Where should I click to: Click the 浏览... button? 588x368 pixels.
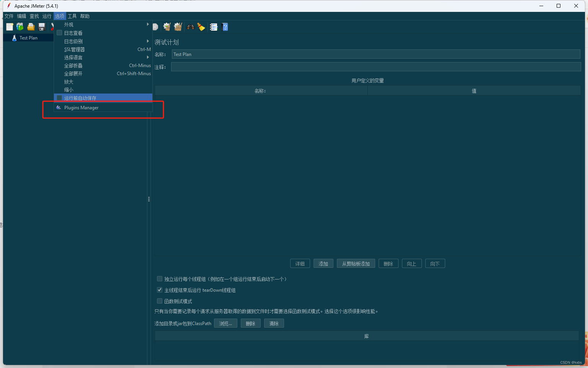[225, 324]
